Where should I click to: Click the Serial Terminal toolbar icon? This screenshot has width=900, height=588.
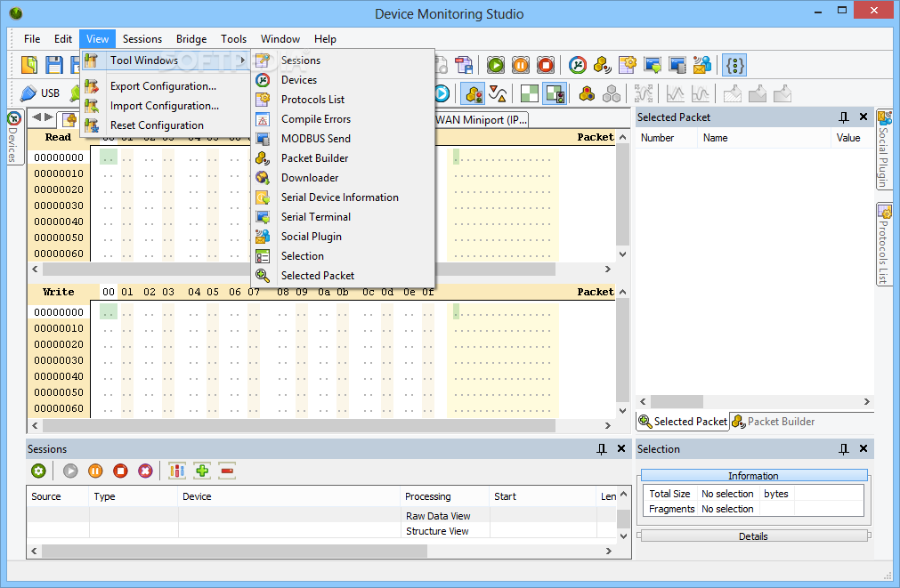(653, 65)
